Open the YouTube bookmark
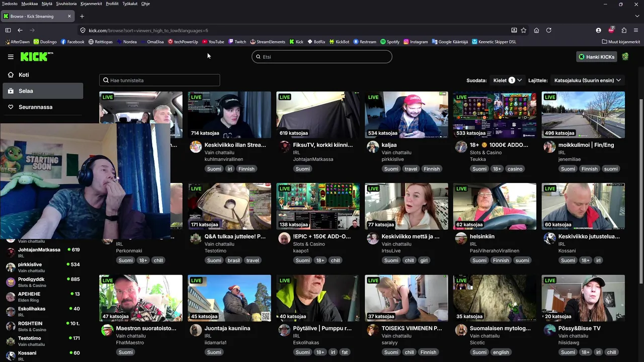This screenshot has width=644, height=362. point(213,42)
